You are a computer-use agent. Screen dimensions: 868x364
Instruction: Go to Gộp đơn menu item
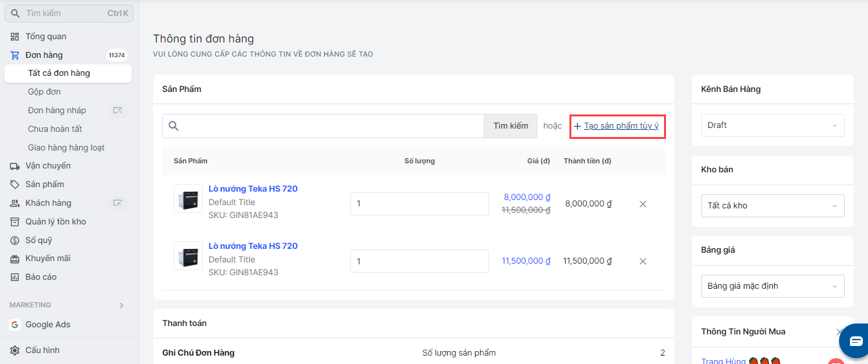coord(44,92)
